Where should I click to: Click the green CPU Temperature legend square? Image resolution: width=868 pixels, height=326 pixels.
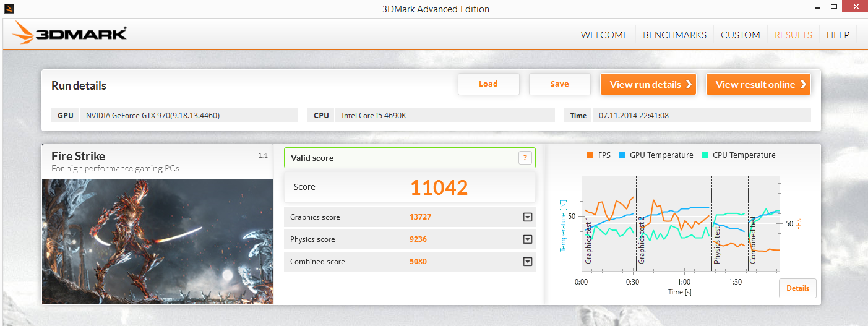[x=705, y=155]
